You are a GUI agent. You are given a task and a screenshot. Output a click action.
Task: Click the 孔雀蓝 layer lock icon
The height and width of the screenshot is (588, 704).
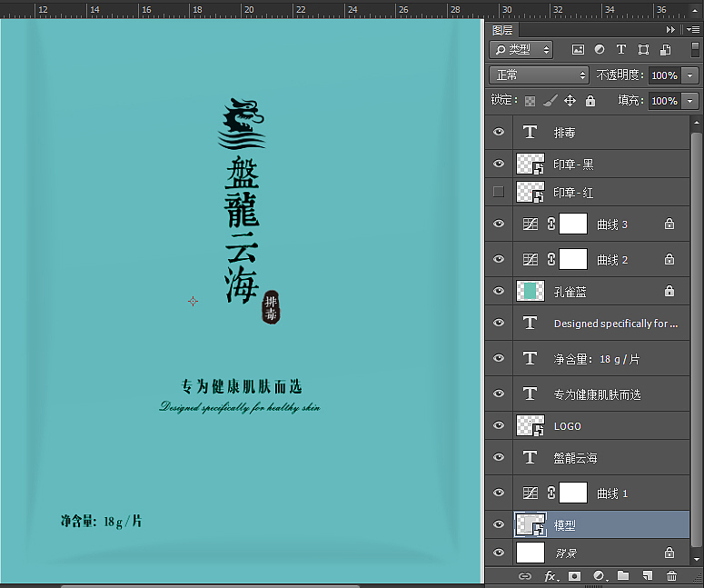[x=669, y=291]
